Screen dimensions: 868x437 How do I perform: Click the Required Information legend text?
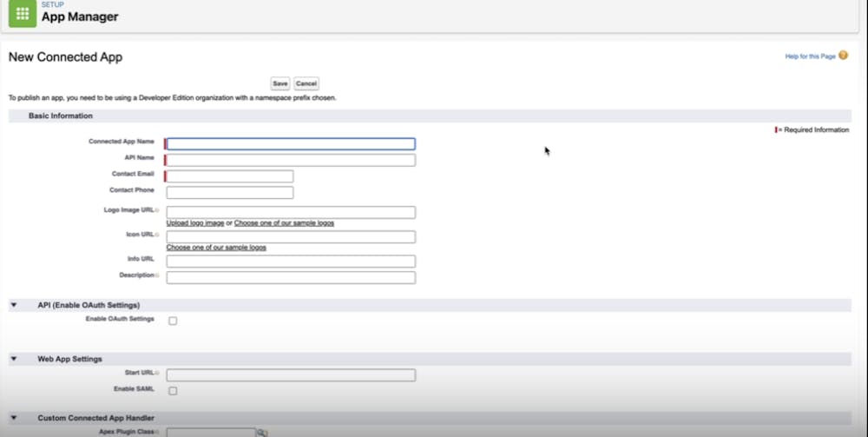pos(814,129)
